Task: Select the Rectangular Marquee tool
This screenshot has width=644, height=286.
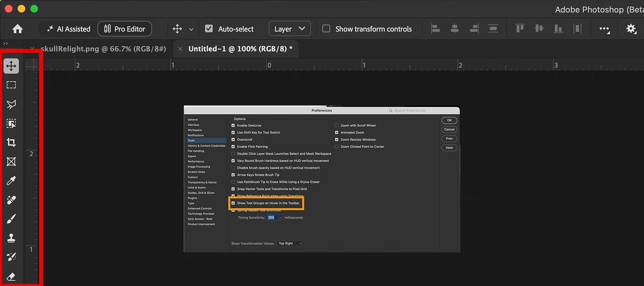Action: click(x=11, y=85)
